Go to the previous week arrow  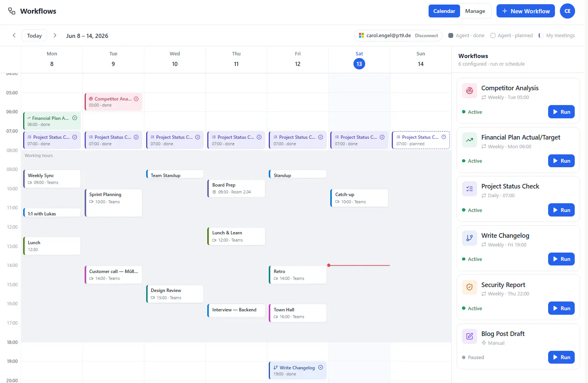14,35
